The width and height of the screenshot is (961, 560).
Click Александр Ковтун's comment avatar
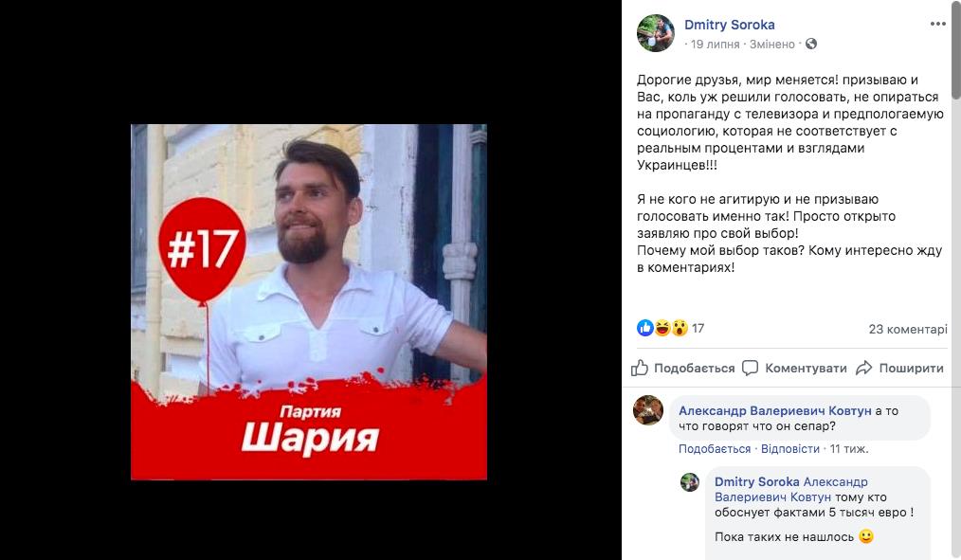tap(648, 410)
